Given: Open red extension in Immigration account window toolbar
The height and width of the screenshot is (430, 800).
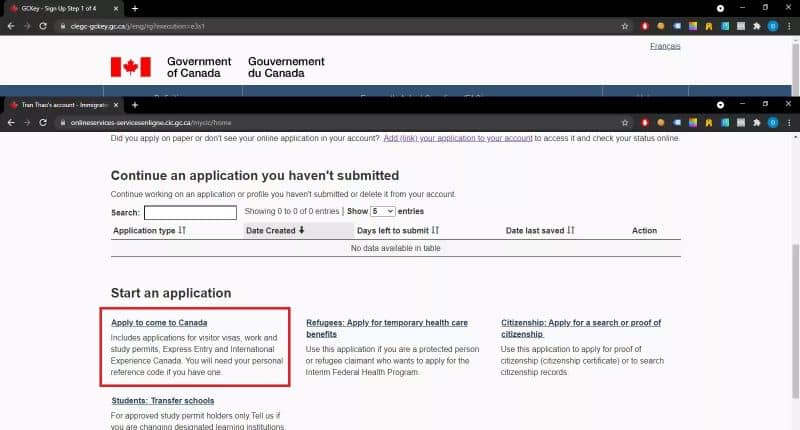Looking at the screenshot, I should pyautogui.click(x=645, y=122).
